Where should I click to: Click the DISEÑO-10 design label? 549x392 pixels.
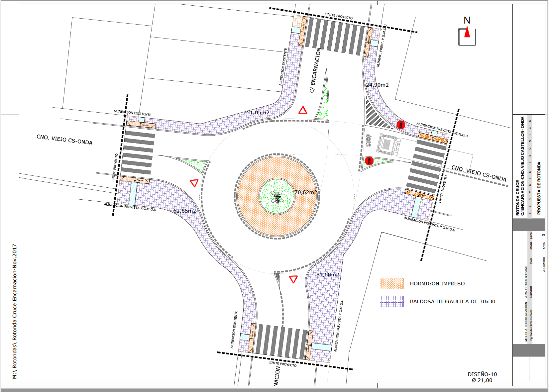pyautogui.click(x=482, y=374)
